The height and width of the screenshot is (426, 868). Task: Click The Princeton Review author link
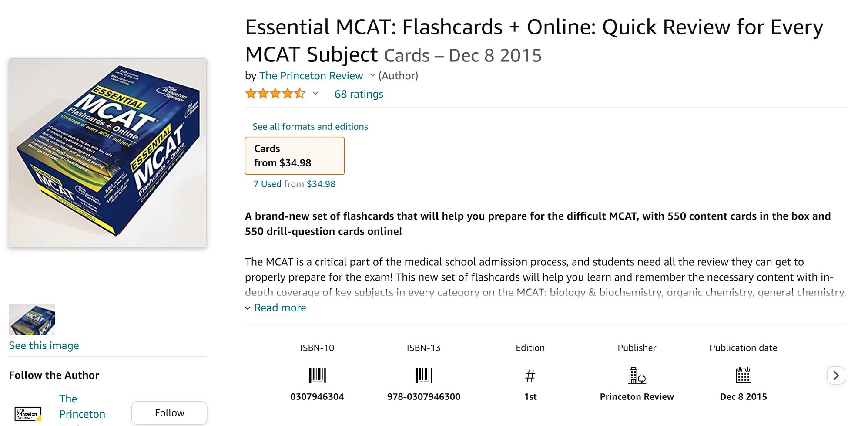311,76
